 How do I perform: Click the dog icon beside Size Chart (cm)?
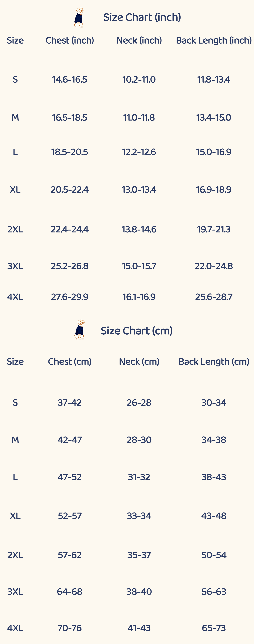pos(79,330)
